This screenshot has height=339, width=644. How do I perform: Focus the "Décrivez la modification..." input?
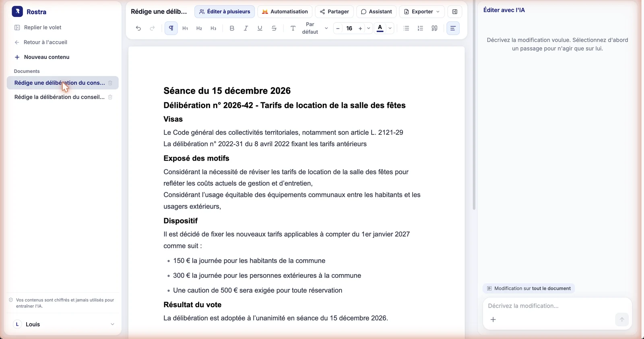click(x=557, y=306)
